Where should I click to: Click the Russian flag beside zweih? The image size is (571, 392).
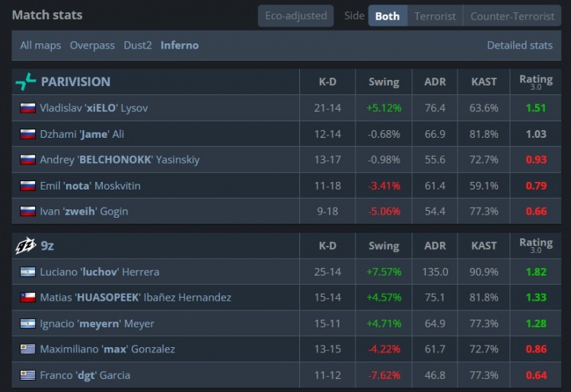27,212
